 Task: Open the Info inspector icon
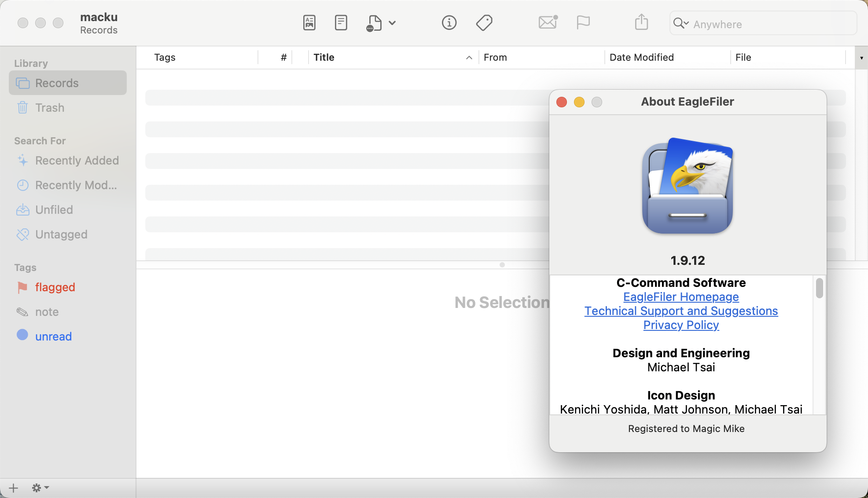449,23
